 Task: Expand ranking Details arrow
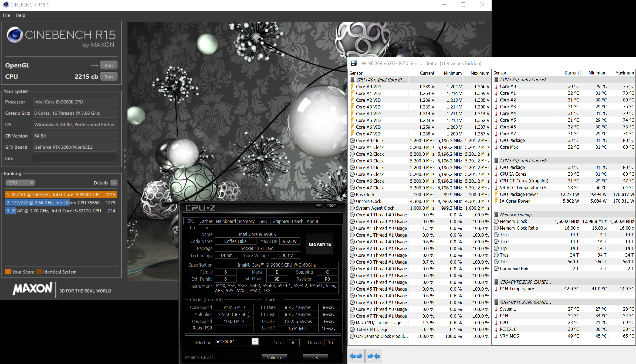tap(114, 183)
